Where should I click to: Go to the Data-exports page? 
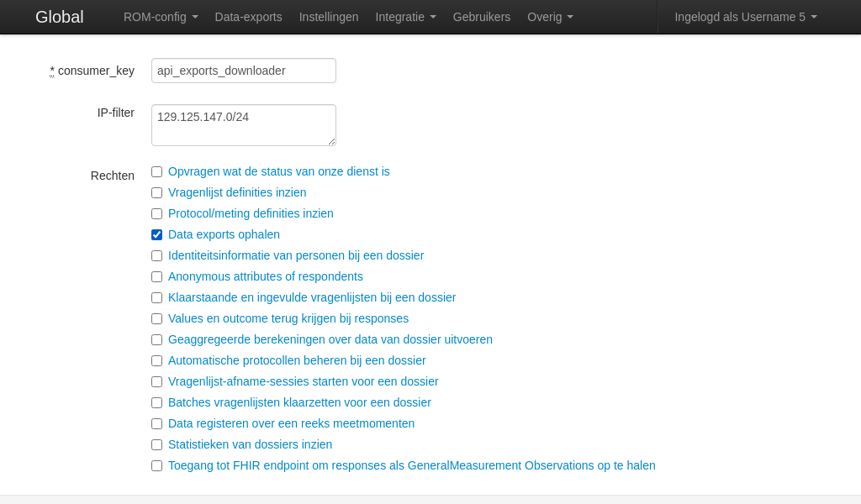[x=248, y=17]
